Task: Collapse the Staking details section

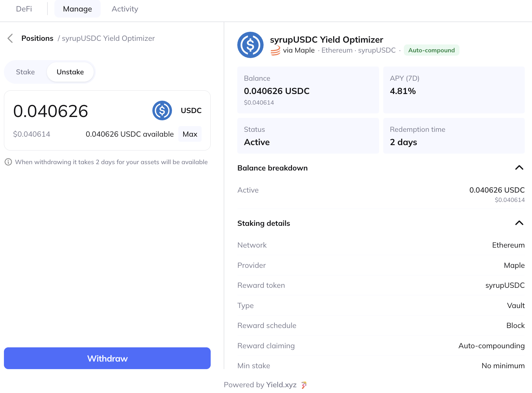Action: click(519, 223)
